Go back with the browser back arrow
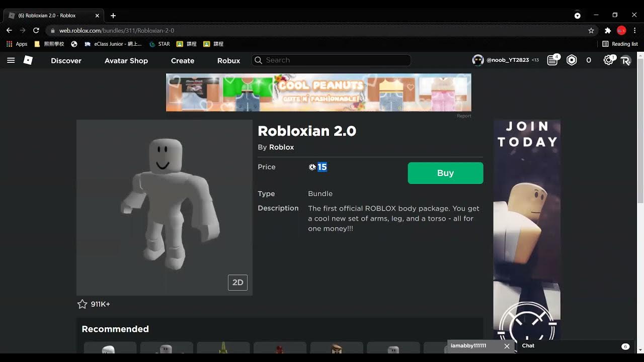Image resolution: width=644 pixels, height=362 pixels. tap(9, 30)
